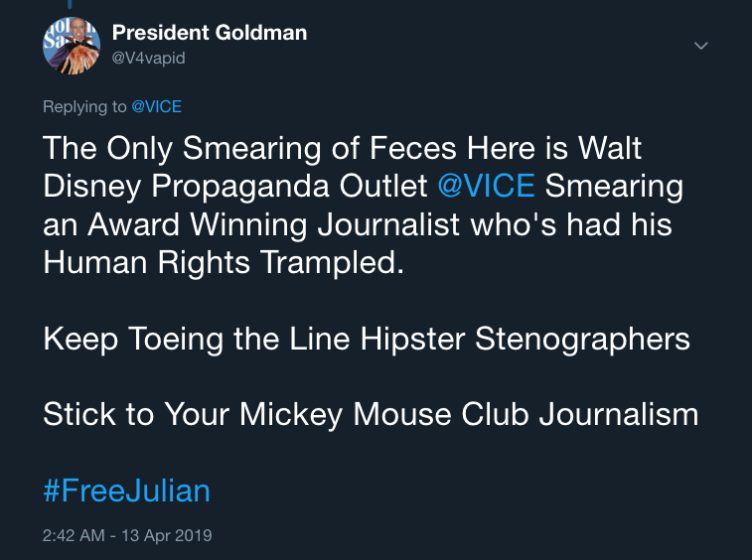Click the line "Stick to Your Mickey Mouse Club Journalism"
The image size is (752, 560).
(x=371, y=414)
